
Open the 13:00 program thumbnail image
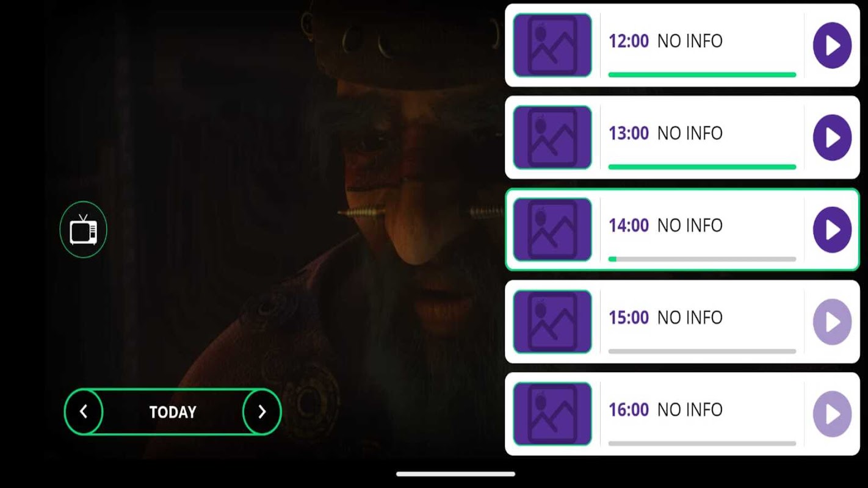pos(552,137)
